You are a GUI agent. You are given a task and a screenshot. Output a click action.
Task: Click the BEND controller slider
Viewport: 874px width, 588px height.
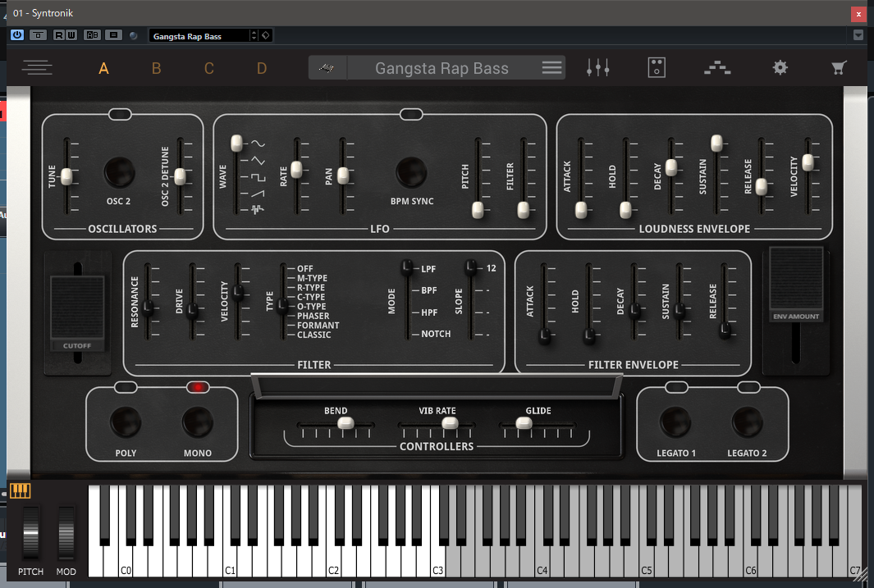point(345,423)
